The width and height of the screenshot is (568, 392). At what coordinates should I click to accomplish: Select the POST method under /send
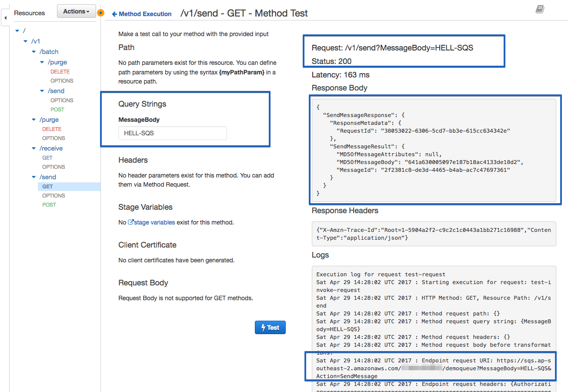coord(49,205)
